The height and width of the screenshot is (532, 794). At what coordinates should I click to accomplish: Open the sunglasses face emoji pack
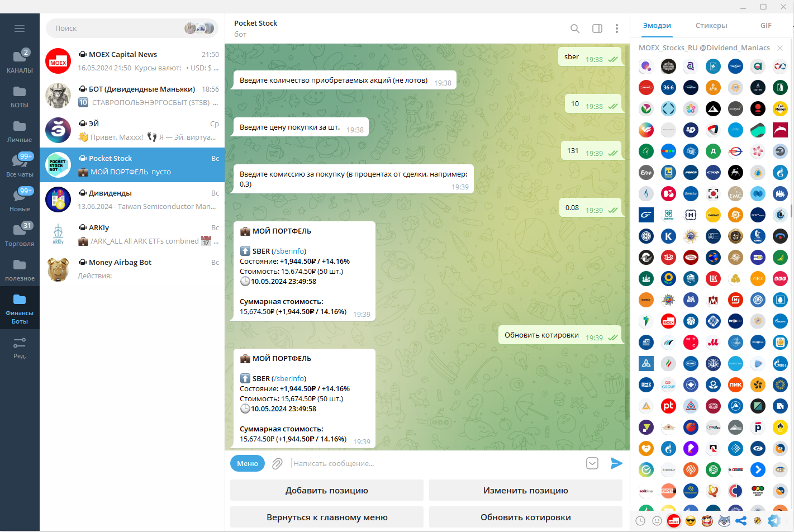pyautogui.click(x=691, y=521)
